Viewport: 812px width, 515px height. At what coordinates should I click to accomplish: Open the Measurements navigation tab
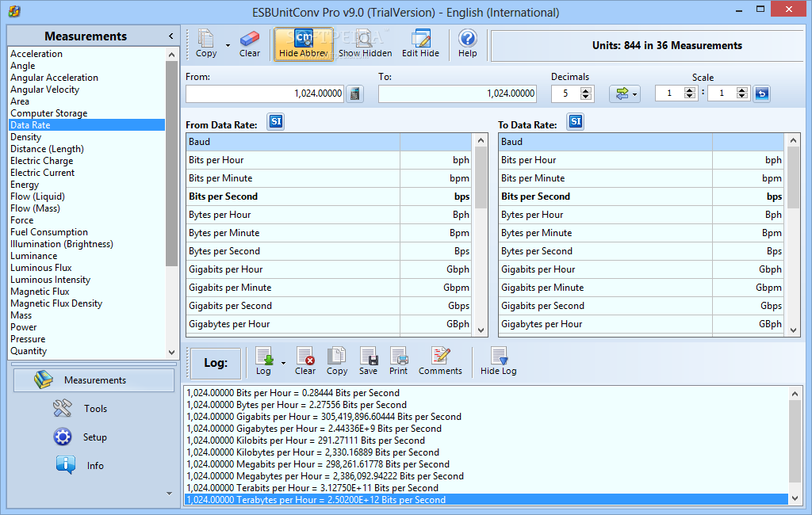point(94,380)
